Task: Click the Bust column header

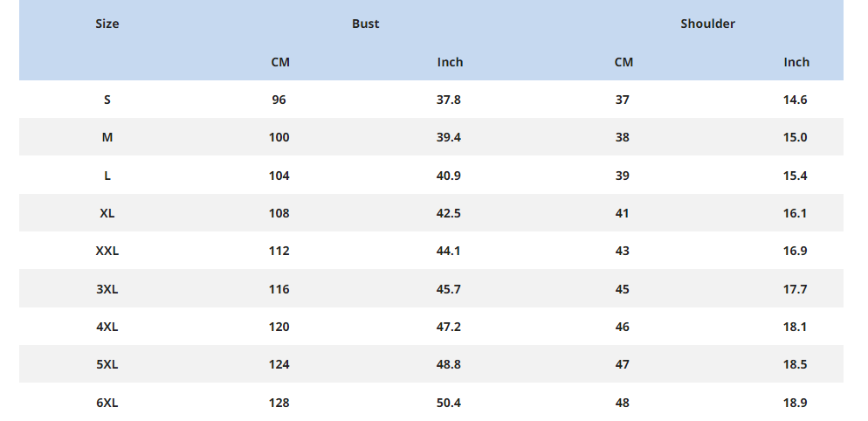Action: tap(365, 24)
